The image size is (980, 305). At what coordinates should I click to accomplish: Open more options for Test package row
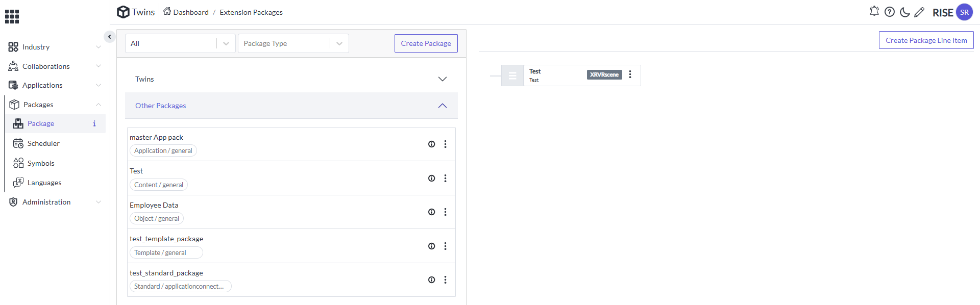pyautogui.click(x=445, y=179)
